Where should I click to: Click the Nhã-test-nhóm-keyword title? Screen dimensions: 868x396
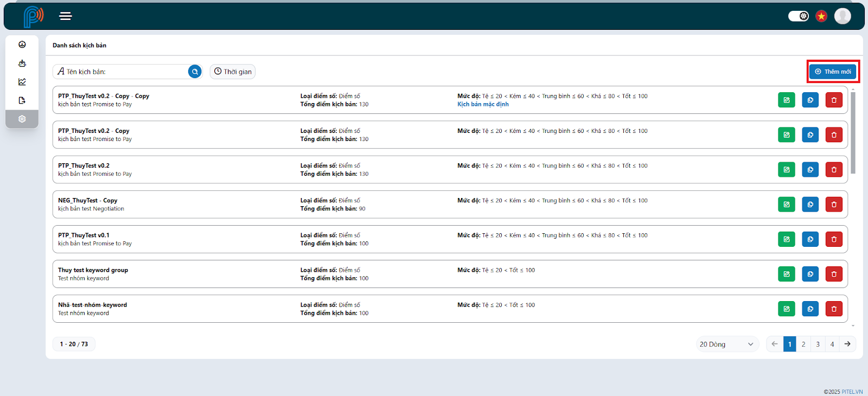93,305
